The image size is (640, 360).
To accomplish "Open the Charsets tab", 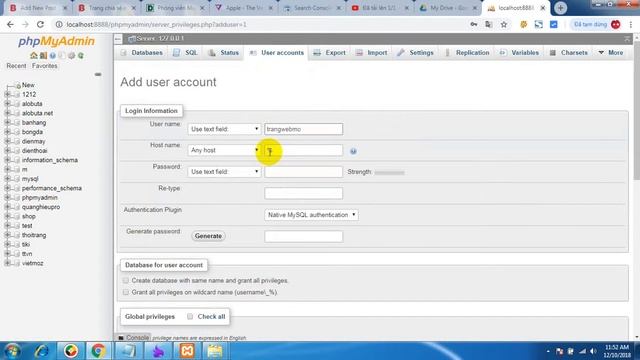I will (x=569, y=53).
